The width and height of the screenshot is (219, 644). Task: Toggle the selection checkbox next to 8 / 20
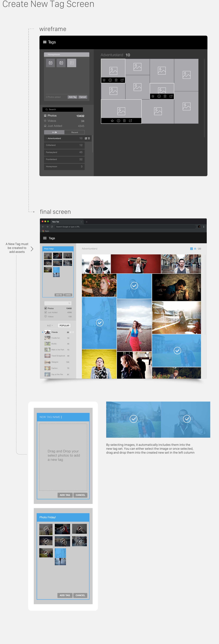point(191,249)
